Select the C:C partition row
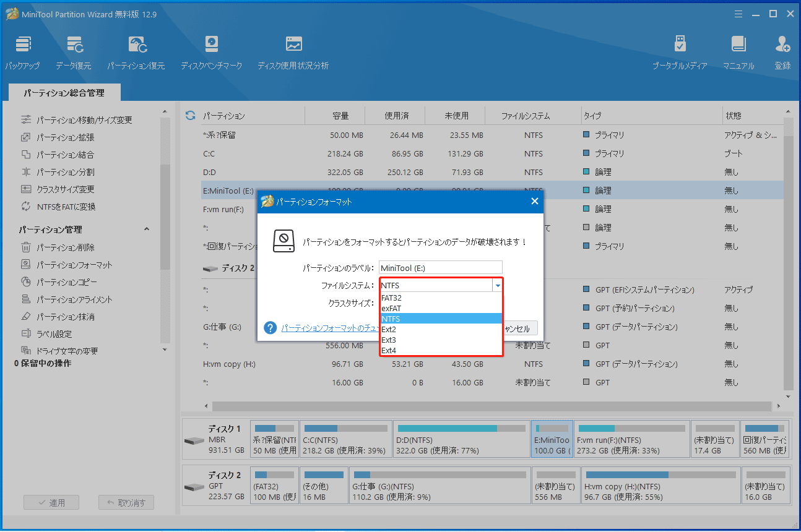 (x=492, y=153)
